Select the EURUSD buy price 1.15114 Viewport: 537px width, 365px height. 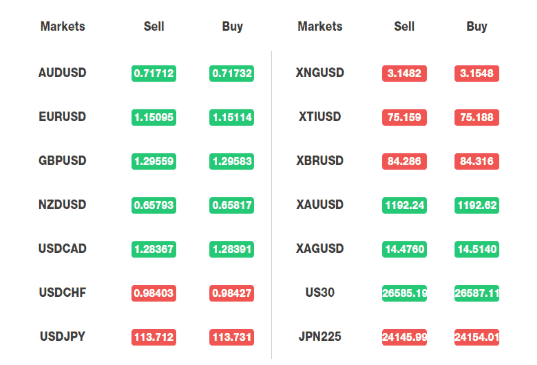pos(232,117)
